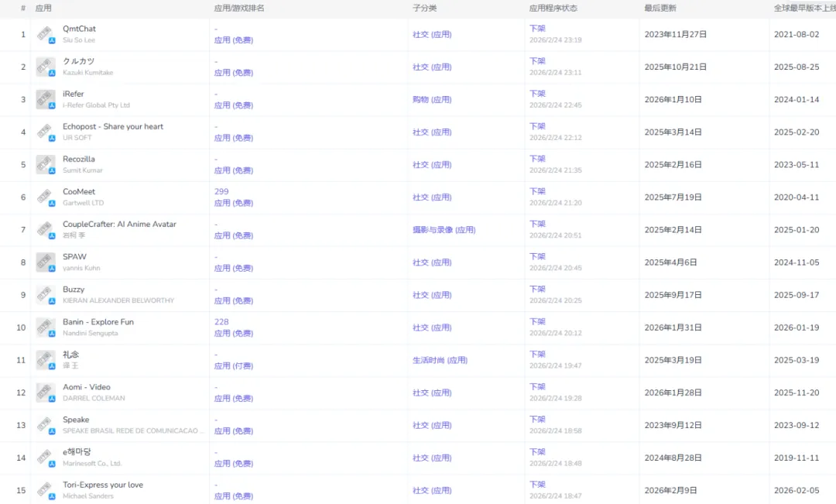Open 应用 (付费) ranking for 礼念
Viewport: 836px width, 504px height.
click(234, 366)
